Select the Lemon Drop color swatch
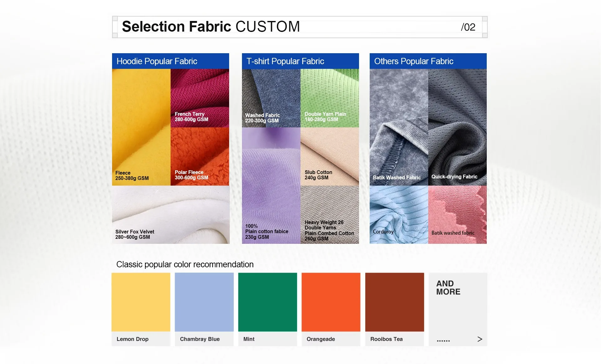601x364 pixels. [141, 302]
